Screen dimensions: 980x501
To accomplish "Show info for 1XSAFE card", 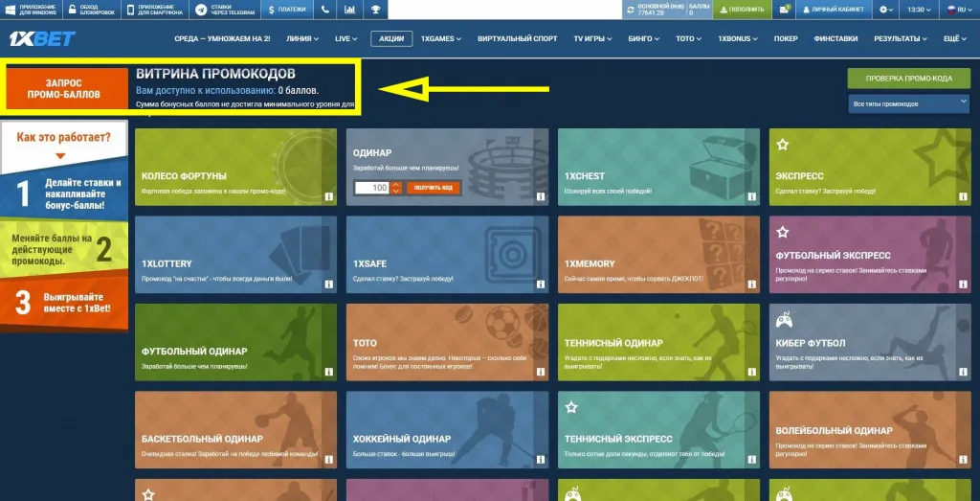I will tap(540, 284).
